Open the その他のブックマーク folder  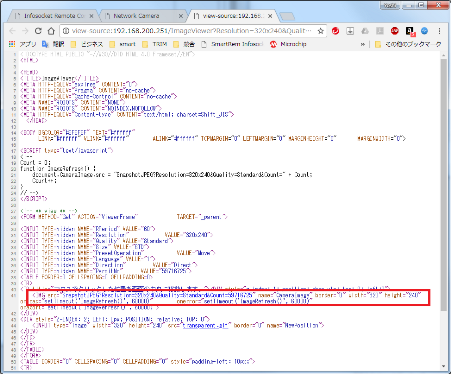tap(408, 44)
